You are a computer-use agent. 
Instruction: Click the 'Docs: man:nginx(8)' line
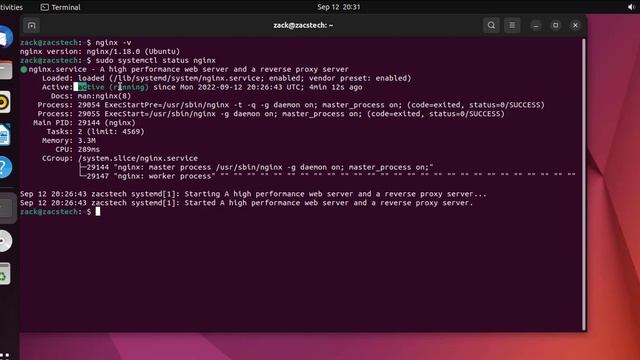[91, 96]
